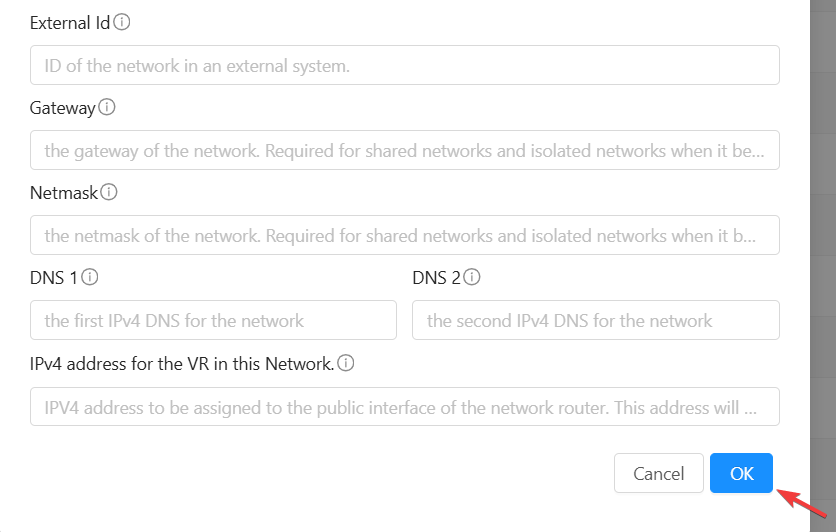The height and width of the screenshot is (532, 836).
Task: Click the VR IPv4 address info icon
Action: click(346, 363)
